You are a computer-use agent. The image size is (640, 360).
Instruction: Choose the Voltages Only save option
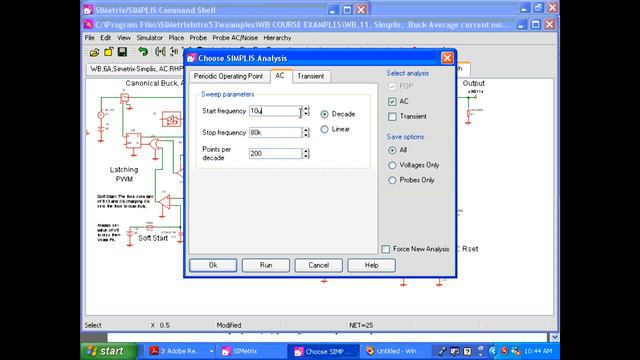click(x=392, y=165)
